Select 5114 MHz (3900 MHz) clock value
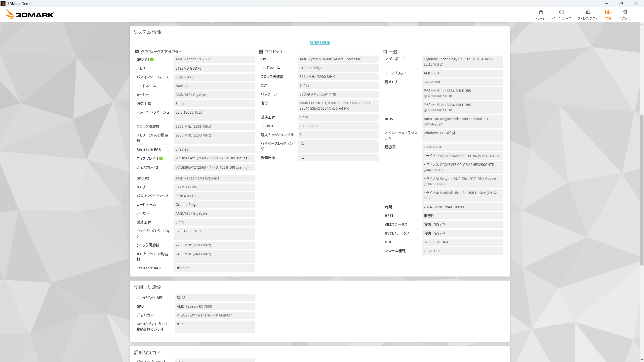This screenshot has width=644, height=362. 338,77
